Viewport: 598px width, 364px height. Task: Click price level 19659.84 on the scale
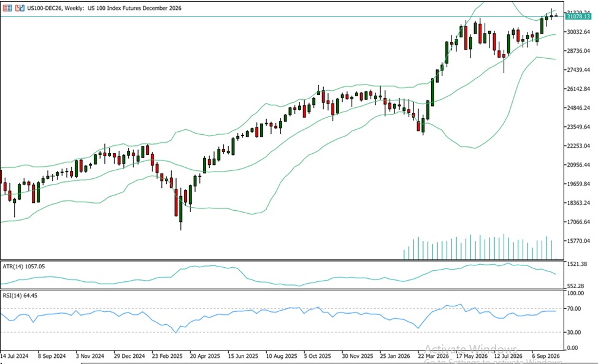pos(578,184)
